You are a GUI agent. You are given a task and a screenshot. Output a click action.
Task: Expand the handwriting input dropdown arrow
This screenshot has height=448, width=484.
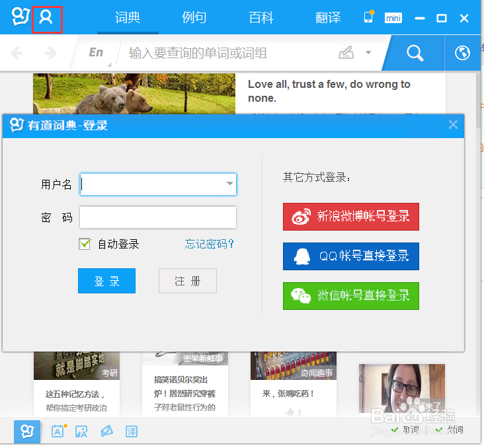(368, 52)
